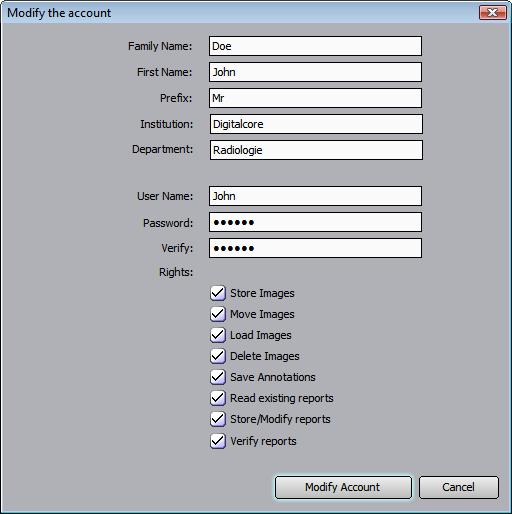This screenshot has height=514, width=512.
Task: Toggle the Move Images checkbox
Action: [x=218, y=314]
